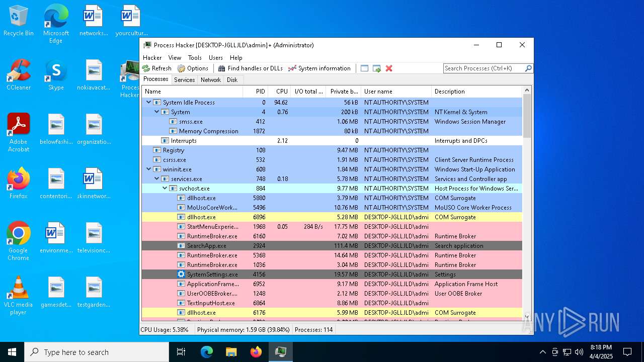Viewport: 644px width, 362px height.
Task: Sort by User name column header
Action: coord(396,92)
